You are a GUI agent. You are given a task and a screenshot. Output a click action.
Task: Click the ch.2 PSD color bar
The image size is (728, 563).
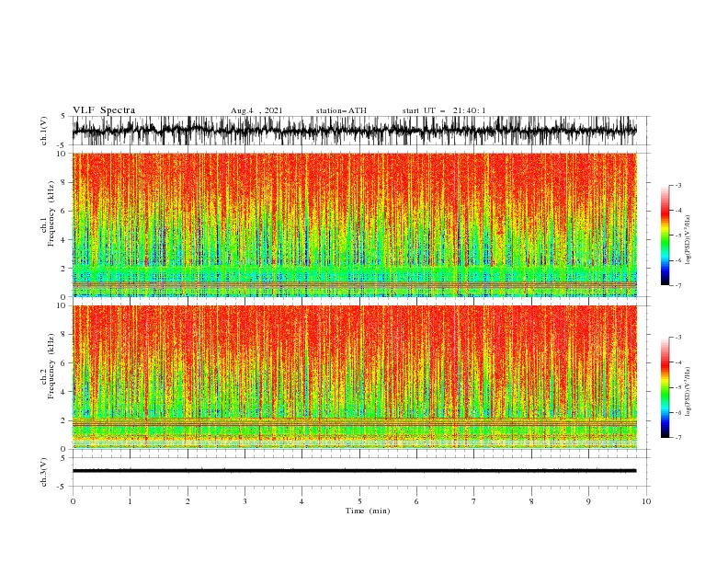point(665,387)
